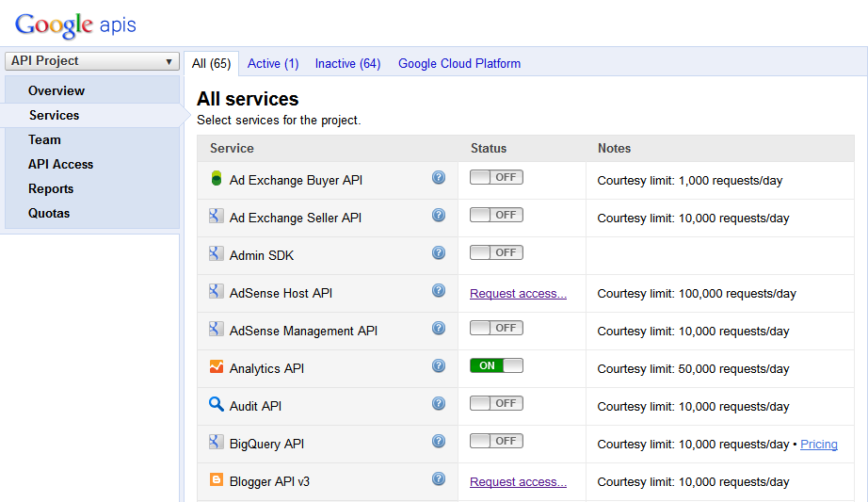This screenshot has width=868, height=502.
Task: Click the Ad Exchange Seller API service icon
Action: (x=216, y=216)
